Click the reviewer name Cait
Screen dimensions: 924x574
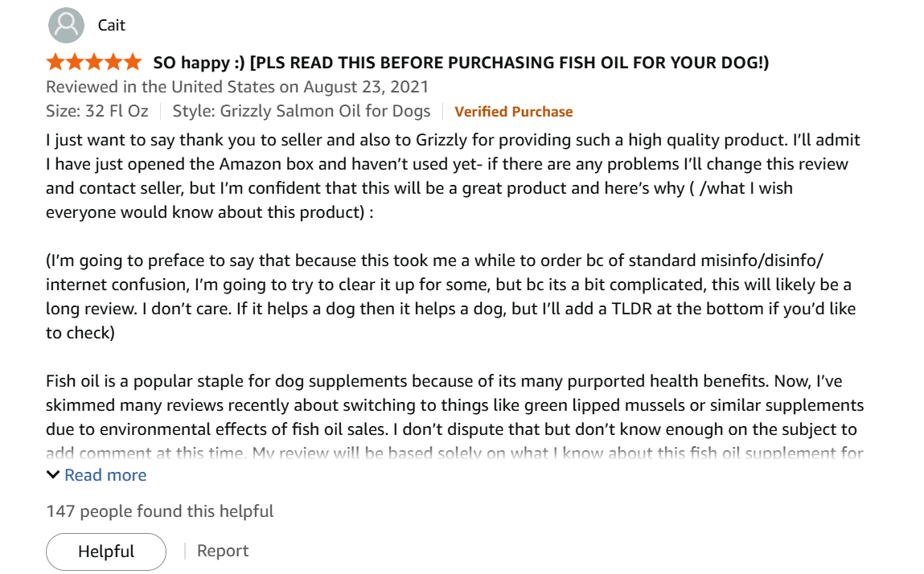(112, 25)
